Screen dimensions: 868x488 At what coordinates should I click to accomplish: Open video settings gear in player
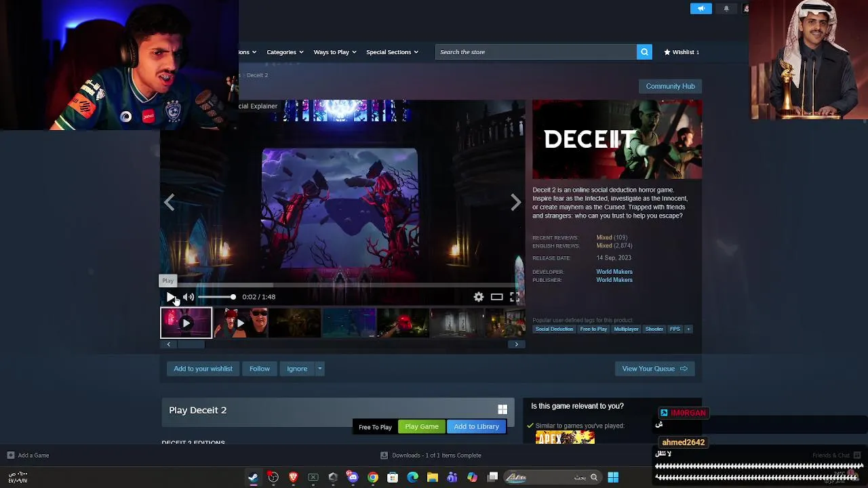pos(479,297)
